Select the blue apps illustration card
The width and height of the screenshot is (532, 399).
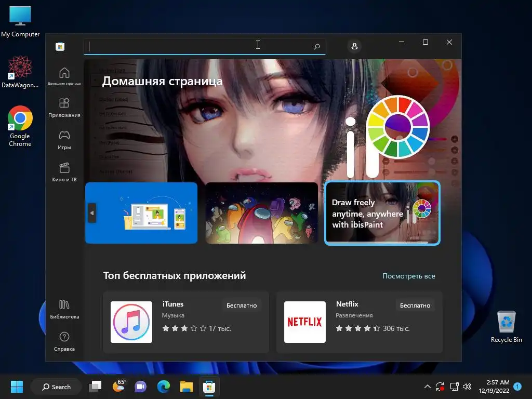tap(141, 213)
